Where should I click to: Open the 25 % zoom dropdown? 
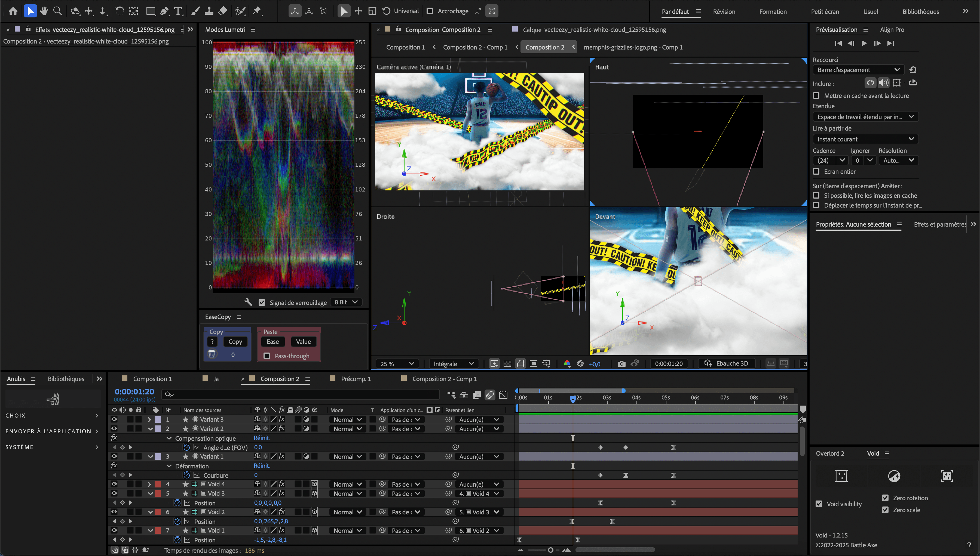pos(397,363)
